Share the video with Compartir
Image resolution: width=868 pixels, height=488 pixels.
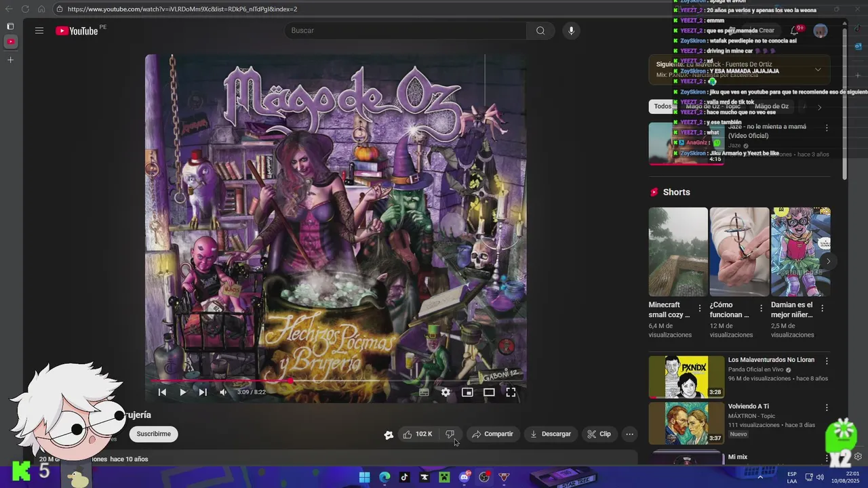tap(493, 434)
